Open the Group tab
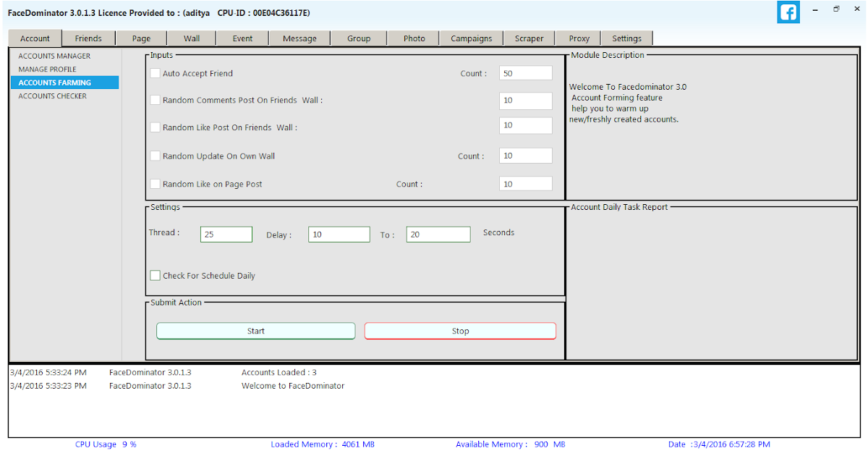 pyautogui.click(x=359, y=38)
